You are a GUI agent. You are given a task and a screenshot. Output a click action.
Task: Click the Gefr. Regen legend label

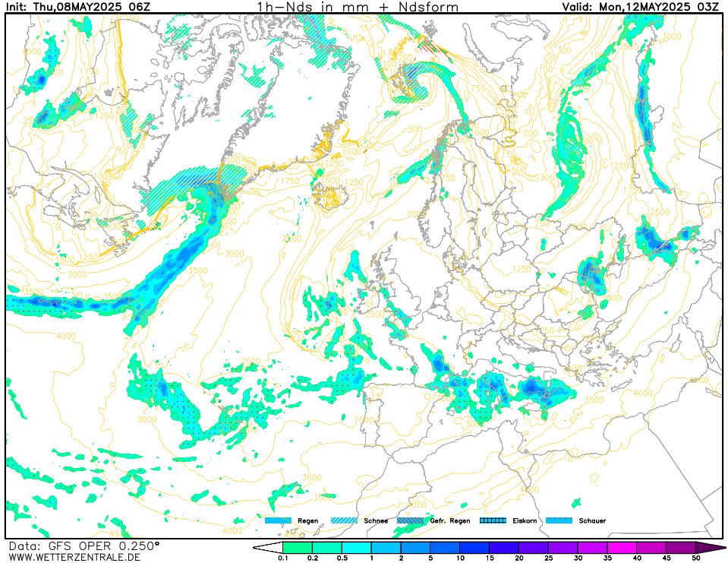coord(450,520)
